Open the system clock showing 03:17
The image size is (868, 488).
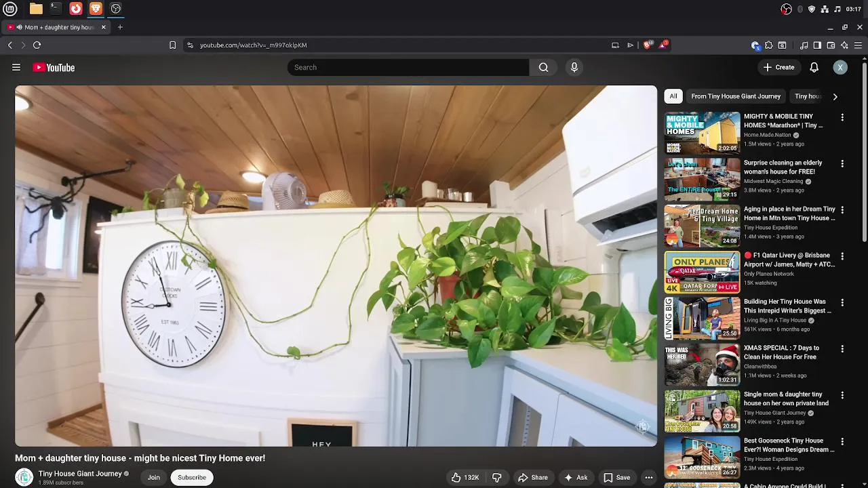point(854,9)
